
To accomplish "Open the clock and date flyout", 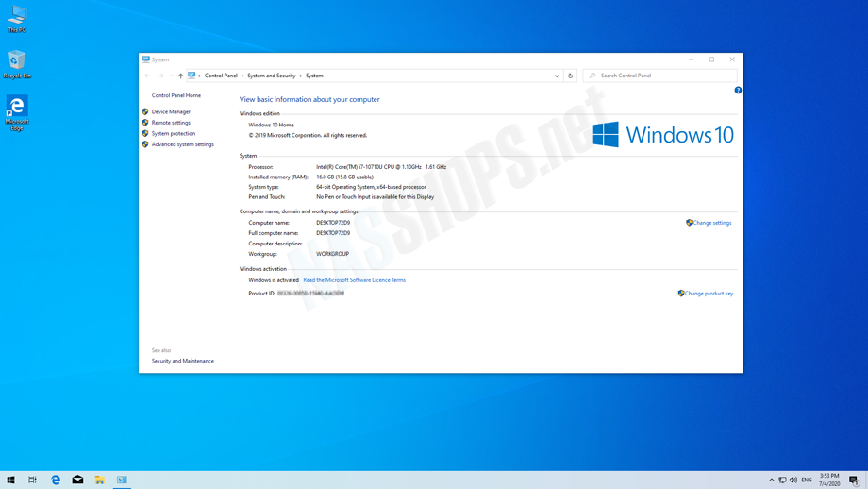I will (829, 480).
